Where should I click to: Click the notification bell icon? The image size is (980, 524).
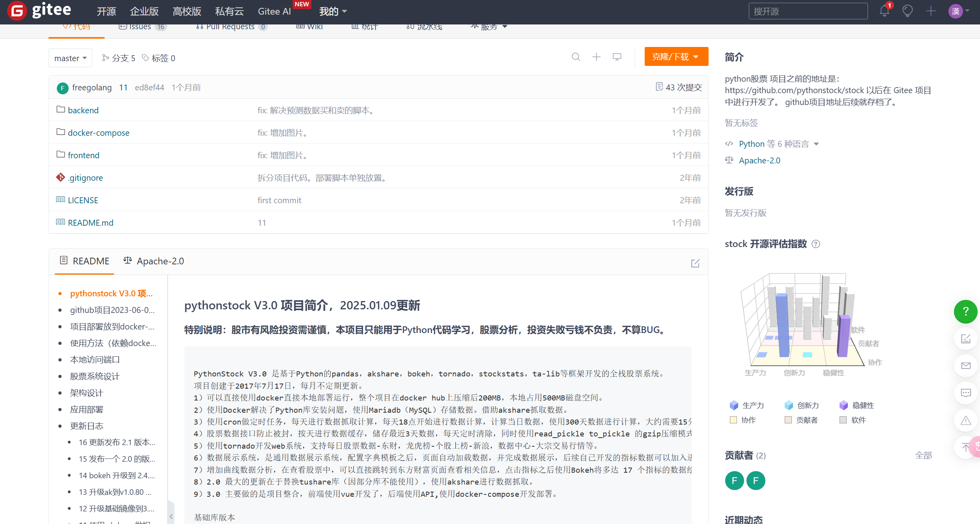point(884,11)
